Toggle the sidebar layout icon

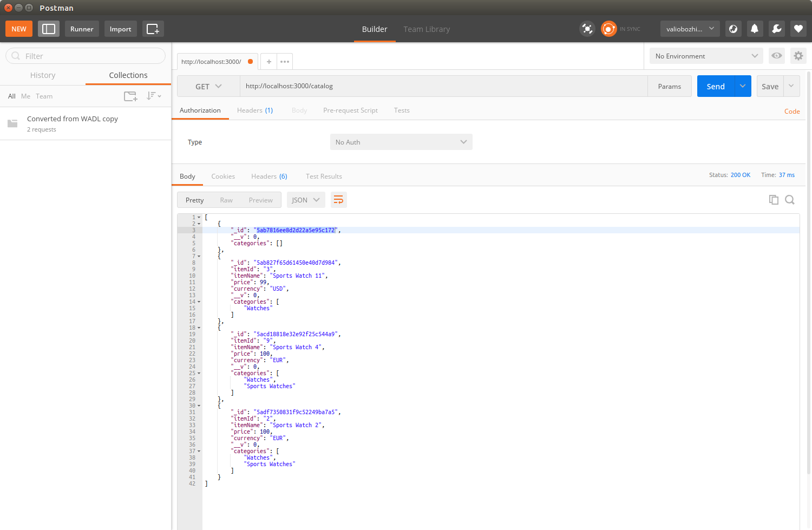click(49, 29)
